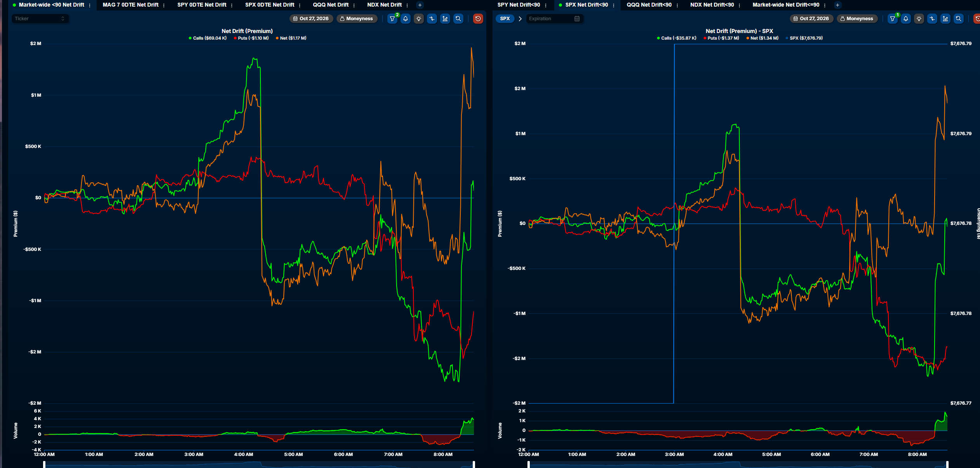The height and width of the screenshot is (468, 980).
Task: Toggle SPX ($7,676.79) price series in the legend
Action: 804,38
